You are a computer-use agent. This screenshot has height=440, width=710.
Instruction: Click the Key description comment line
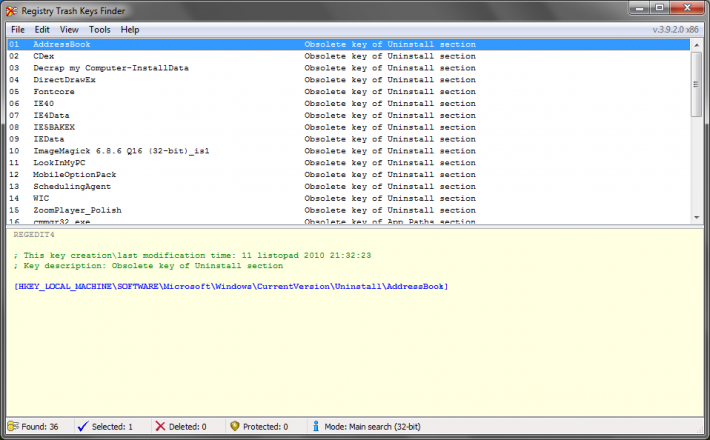coord(149,266)
